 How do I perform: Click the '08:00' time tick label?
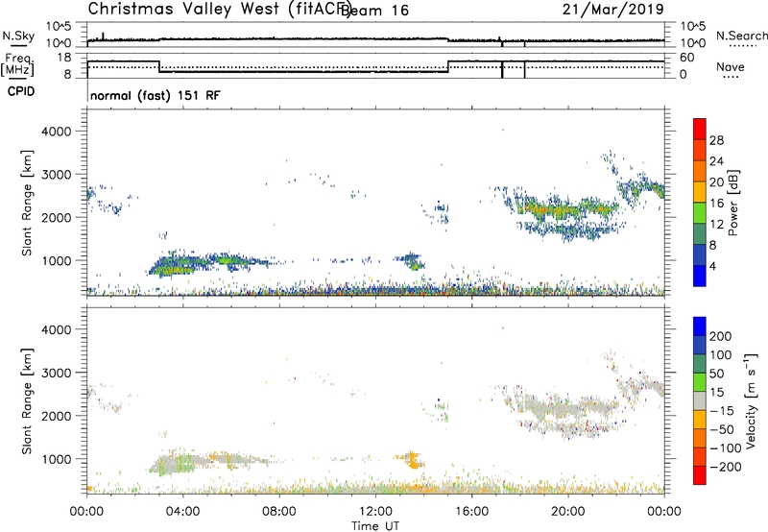pyautogui.click(x=279, y=512)
